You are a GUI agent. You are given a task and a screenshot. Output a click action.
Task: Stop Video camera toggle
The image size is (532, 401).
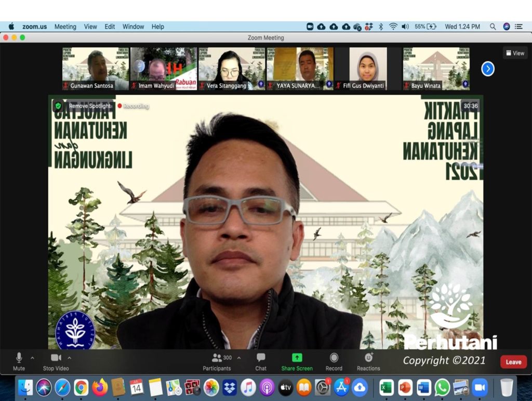point(56,358)
